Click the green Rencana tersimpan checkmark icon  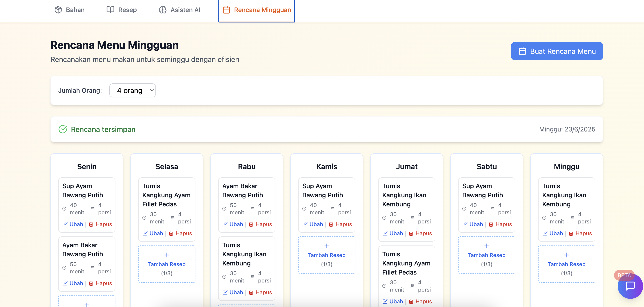coord(63,129)
